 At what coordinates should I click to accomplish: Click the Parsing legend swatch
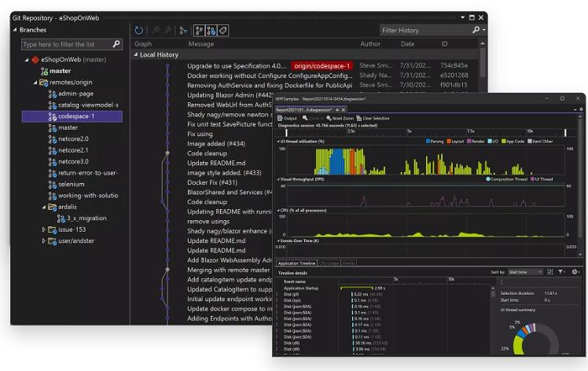pyautogui.click(x=428, y=141)
